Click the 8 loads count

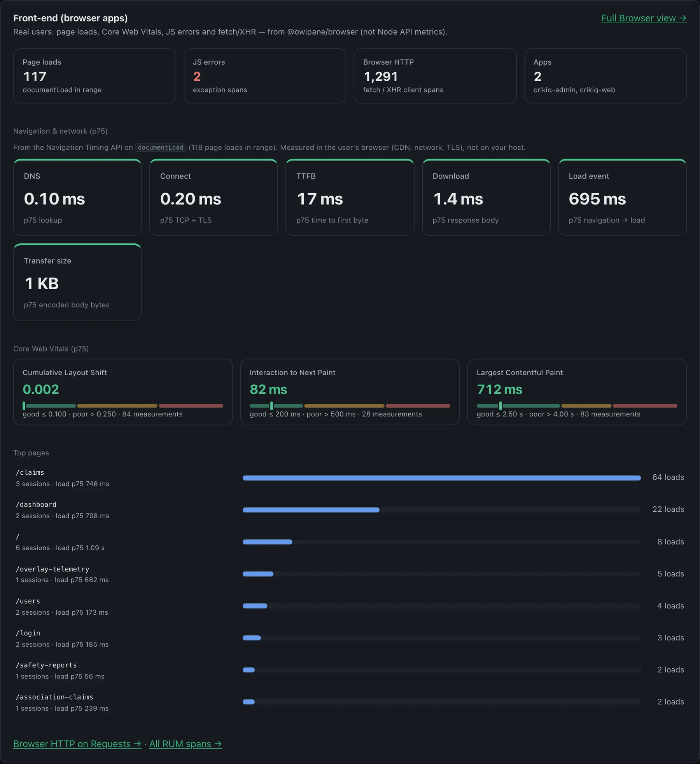(670, 542)
